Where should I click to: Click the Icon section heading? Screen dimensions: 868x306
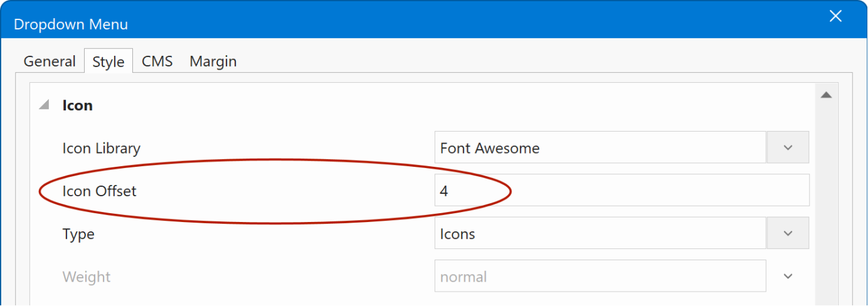[x=78, y=105]
